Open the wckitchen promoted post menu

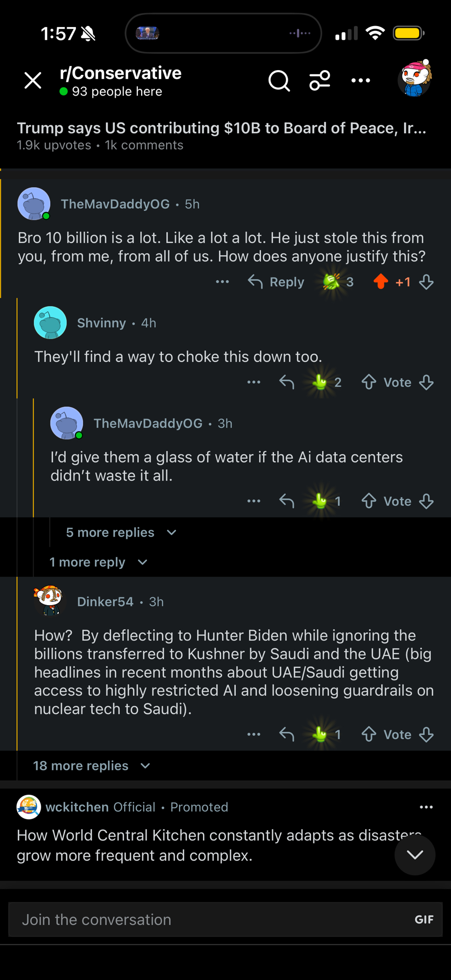(x=426, y=807)
